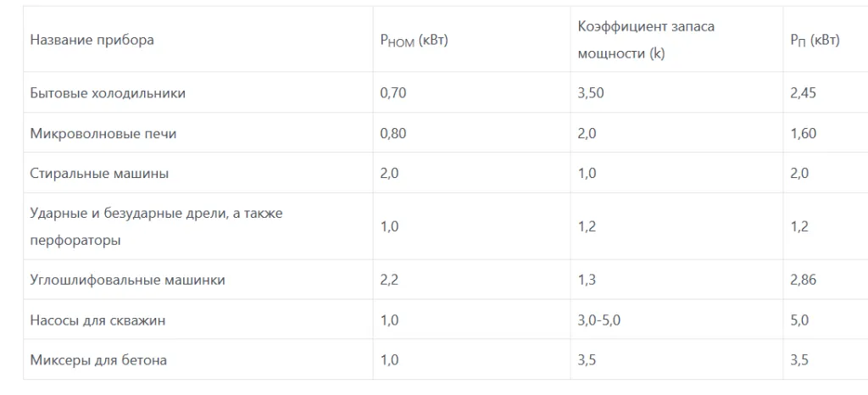Click the 'Pп (кВт)' column header
Viewport: 868px width, 395px height.
(815, 41)
